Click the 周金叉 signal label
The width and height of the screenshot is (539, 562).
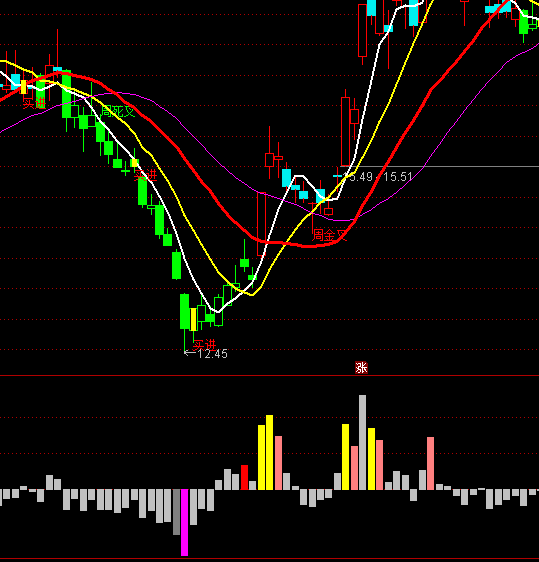coord(330,235)
